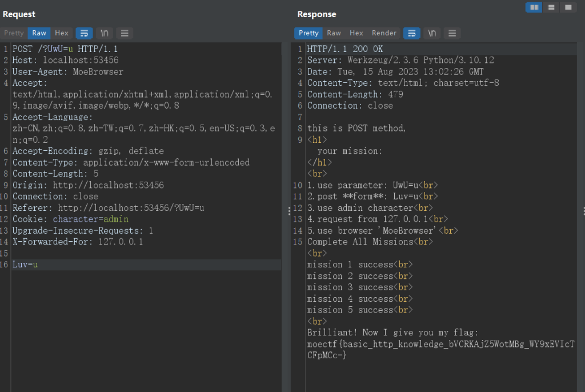The height and width of the screenshot is (392, 585).
Task: Click the 'Host: localhost:53456' header line
Action: (66, 60)
